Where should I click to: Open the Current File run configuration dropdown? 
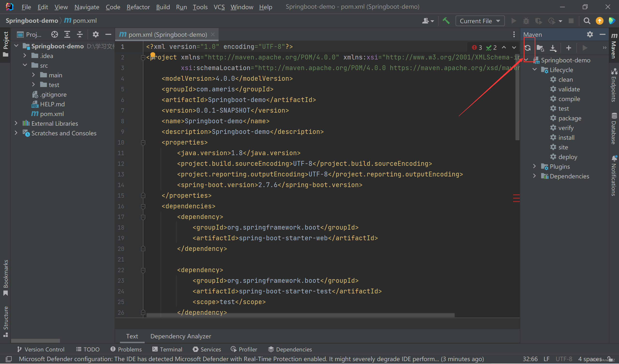(x=480, y=21)
